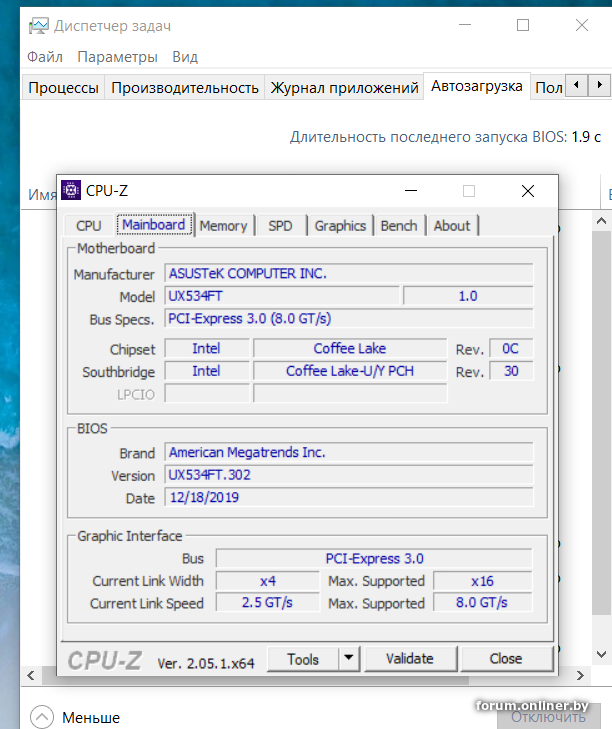Screen dimensions: 612x729
Task: Open the SPD tab in CPU-Z
Action: pos(280,226)
